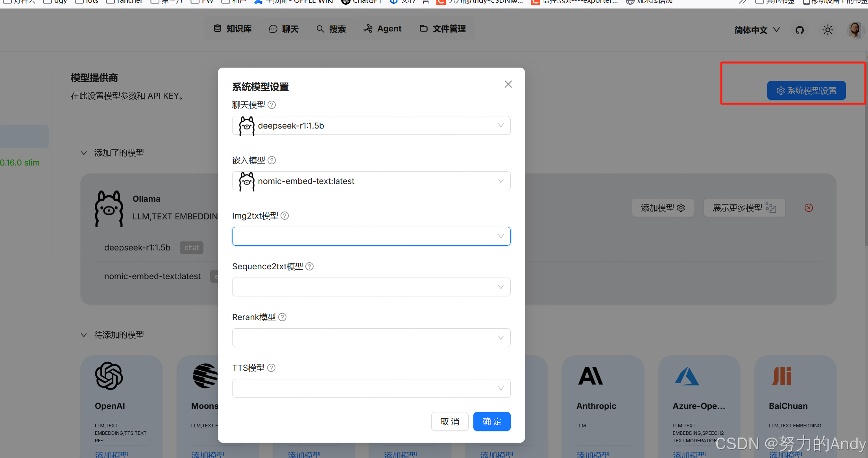This screenshot has height=458, width=868.
Task: Delete Ollama provider with red X icon
Action: coord(809,208)
